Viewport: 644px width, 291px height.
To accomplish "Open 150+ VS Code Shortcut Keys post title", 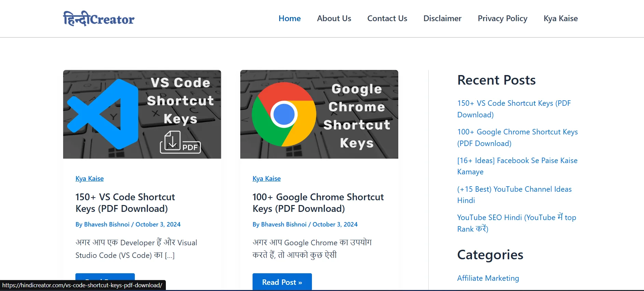I will click(125, 203).
